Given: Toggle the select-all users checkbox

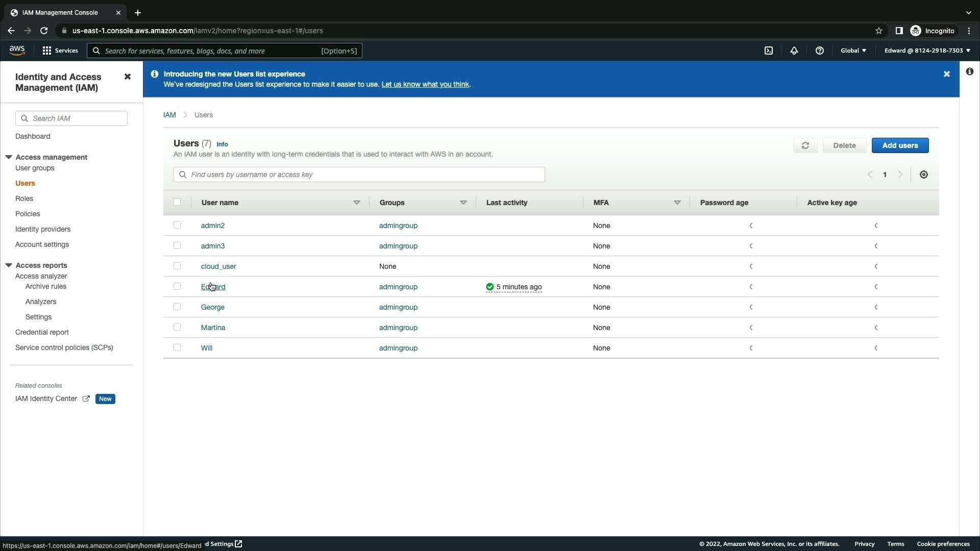Looking at the screenshot, I should click(x=177, y=202).
